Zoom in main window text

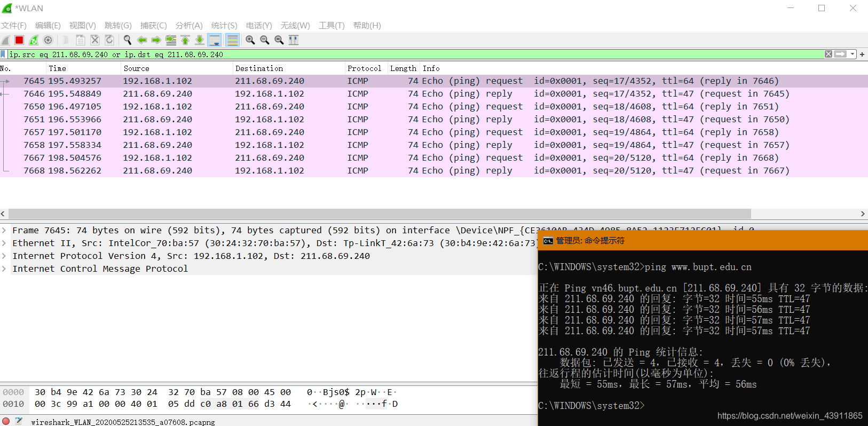coord(250,40)
